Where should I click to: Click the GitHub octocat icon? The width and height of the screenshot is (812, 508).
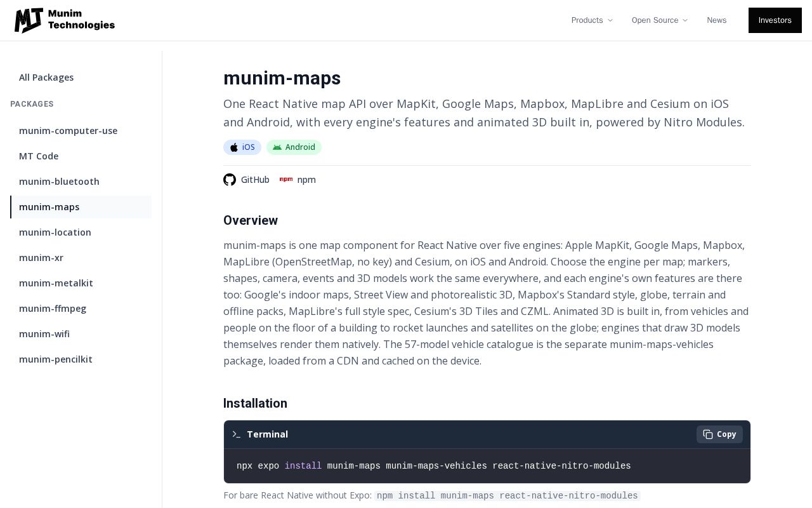click(230, 180)
